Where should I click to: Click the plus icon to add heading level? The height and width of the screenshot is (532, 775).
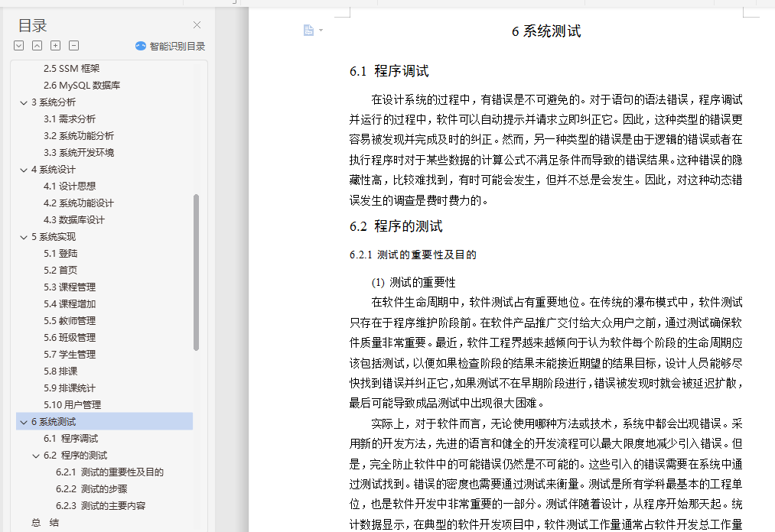(x=55, y=46)
